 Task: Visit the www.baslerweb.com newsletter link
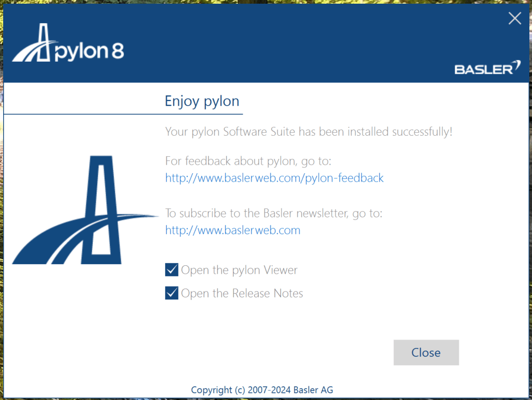[x=233, y=230]
